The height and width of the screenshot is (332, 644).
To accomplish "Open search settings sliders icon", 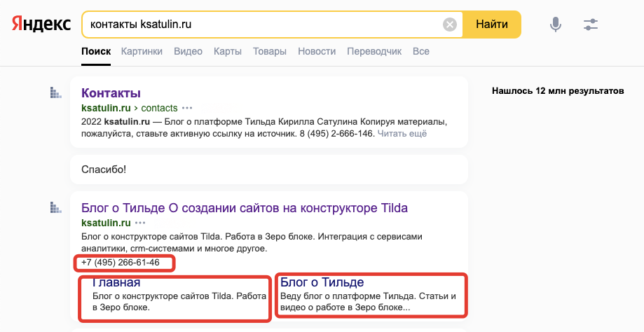I will click(x=591, y=25).
